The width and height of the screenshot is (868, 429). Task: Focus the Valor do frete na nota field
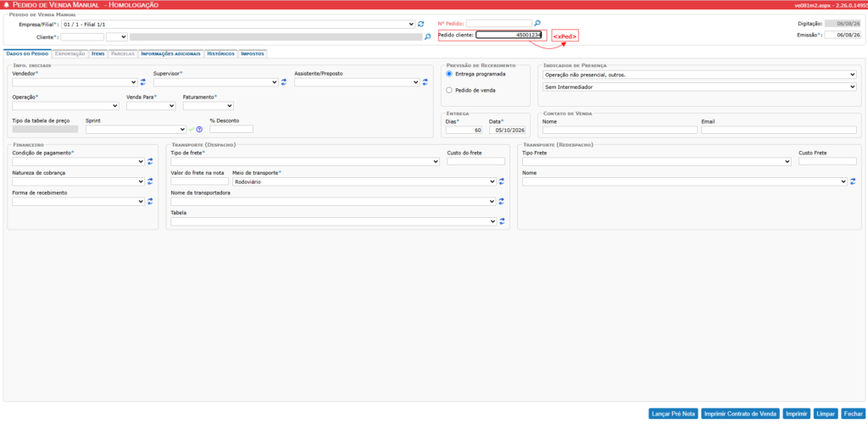(x=199, y=181)
